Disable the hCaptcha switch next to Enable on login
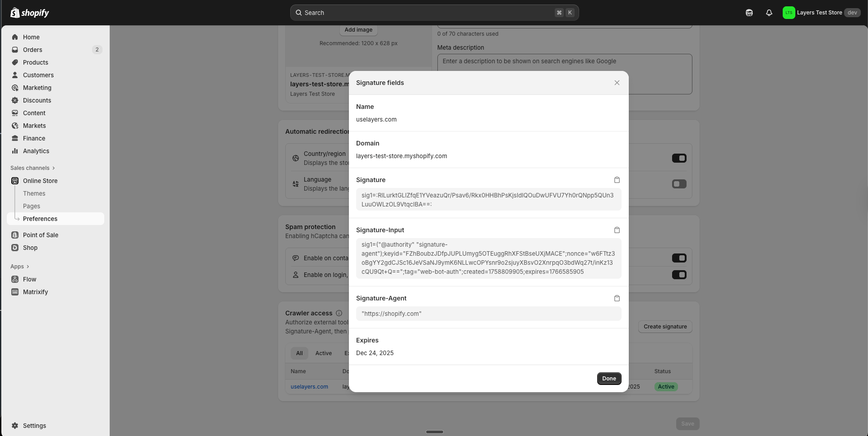 (679, 275)
